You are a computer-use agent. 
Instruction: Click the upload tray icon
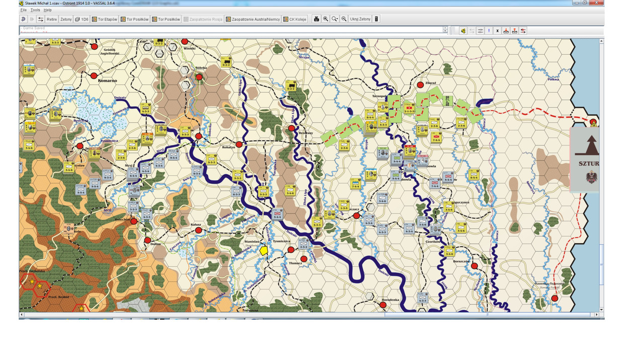(515, 31)
